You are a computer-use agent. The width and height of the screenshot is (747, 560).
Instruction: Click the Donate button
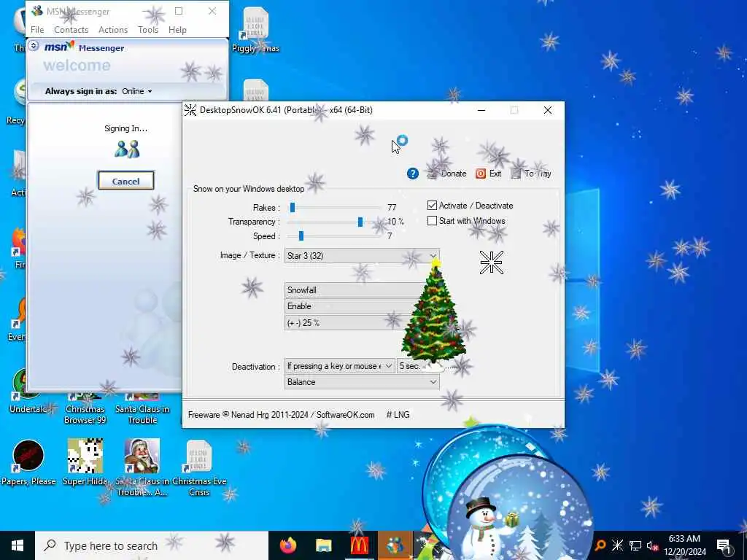[x=447, y=174]
